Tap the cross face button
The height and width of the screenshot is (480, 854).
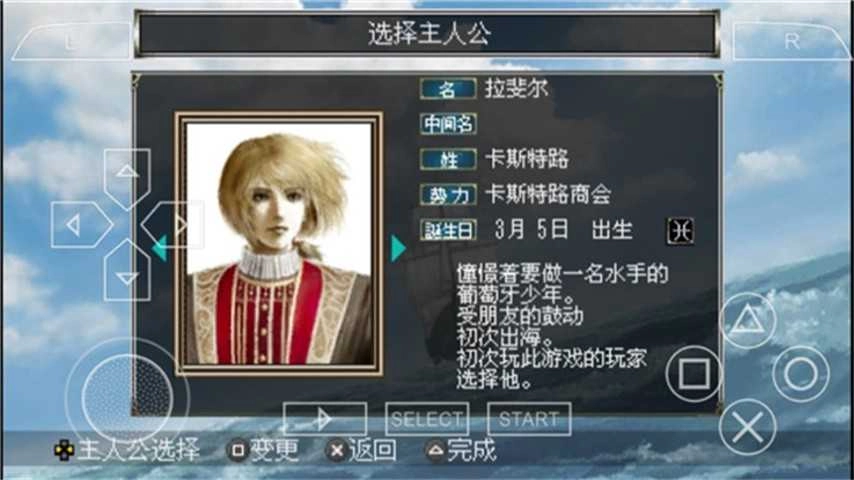click(747, 427)
